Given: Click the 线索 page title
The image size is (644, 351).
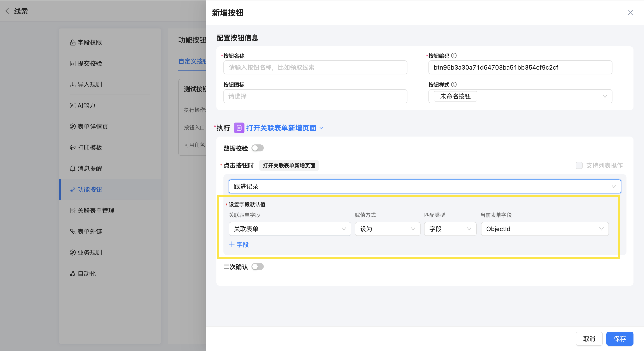Looking at the screenshot, I should [x=21, y=11].
